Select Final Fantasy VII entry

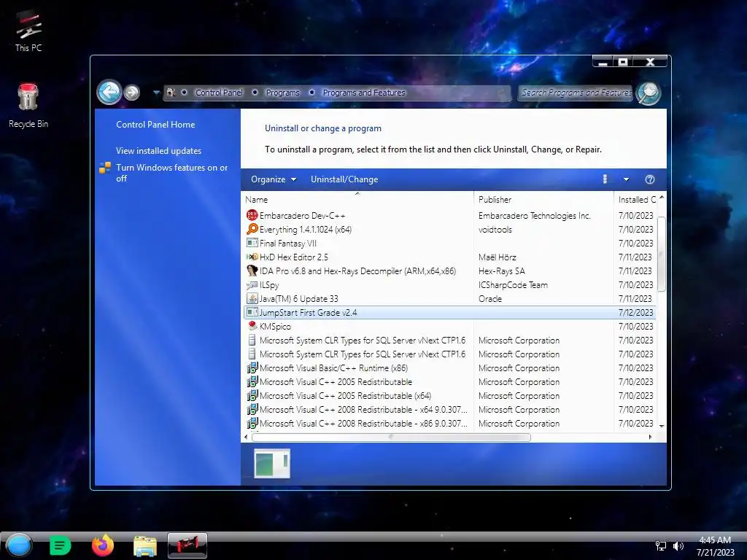287,244
